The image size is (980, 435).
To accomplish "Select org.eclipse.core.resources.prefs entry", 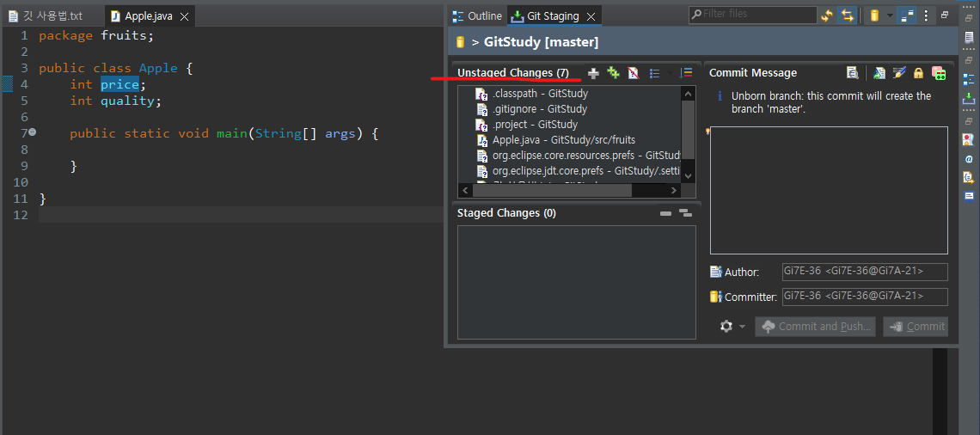I will coord(579,155).
